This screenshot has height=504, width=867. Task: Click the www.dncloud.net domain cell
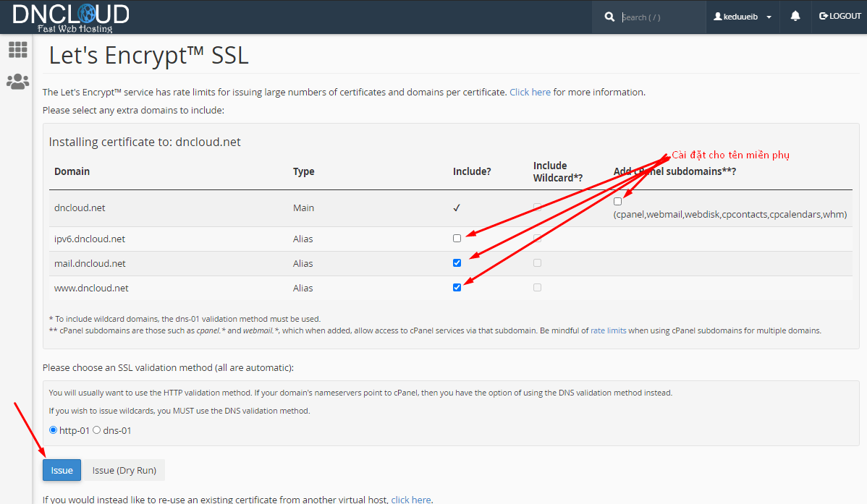click(91, 288)
